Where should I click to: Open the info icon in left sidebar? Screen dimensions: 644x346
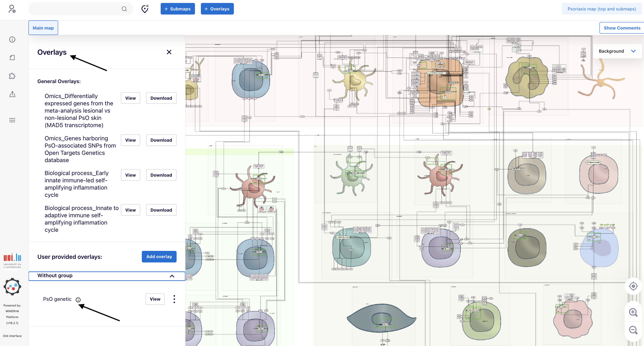pos(12,40)
